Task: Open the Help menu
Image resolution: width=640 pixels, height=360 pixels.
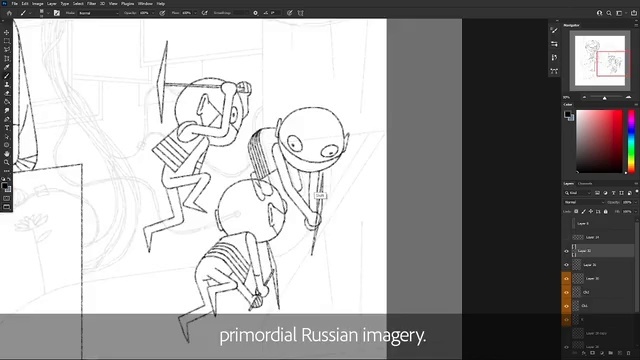Action: 161,4
